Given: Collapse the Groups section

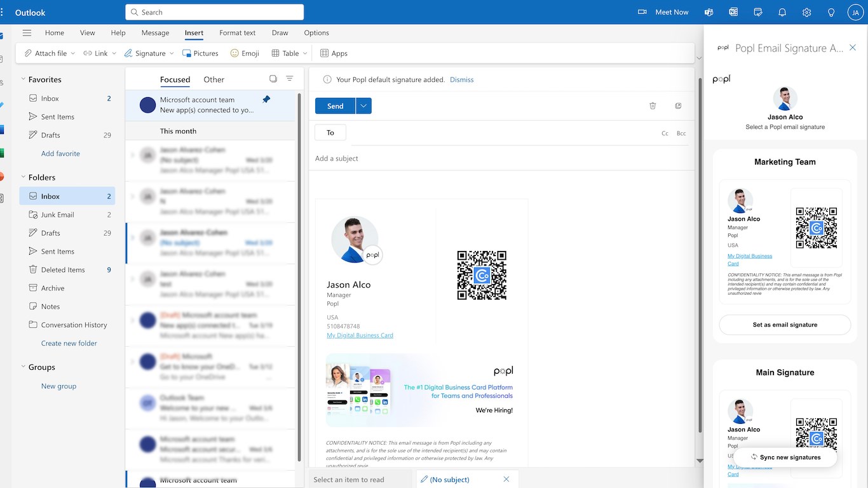Looking at the screenshot, I should click(24, 367).
